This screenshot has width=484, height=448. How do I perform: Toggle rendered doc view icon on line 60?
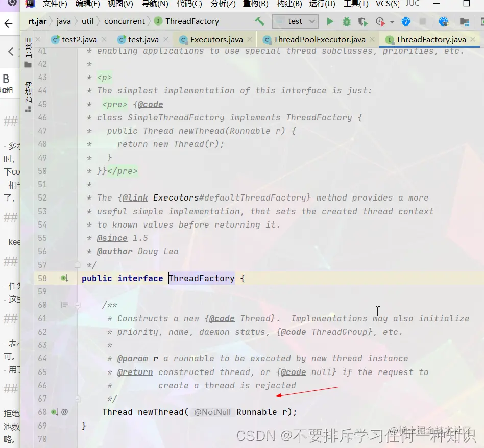[x=64, y=305]
